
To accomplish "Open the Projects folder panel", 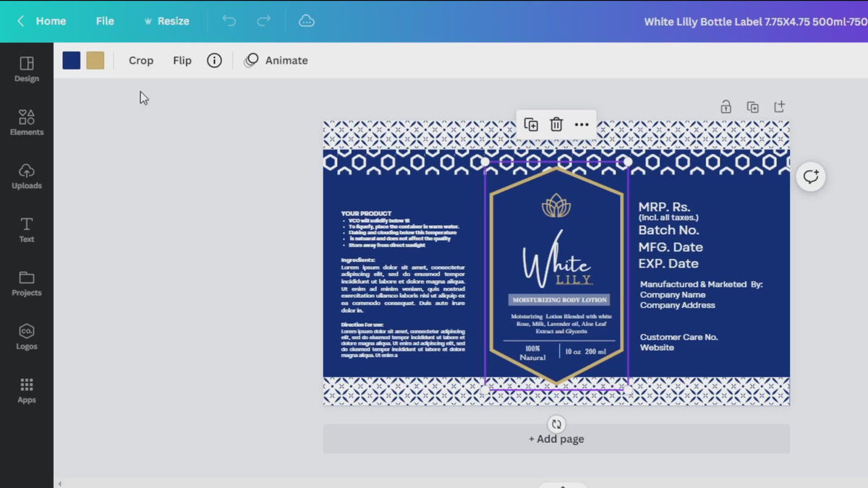I will [27, 283].
